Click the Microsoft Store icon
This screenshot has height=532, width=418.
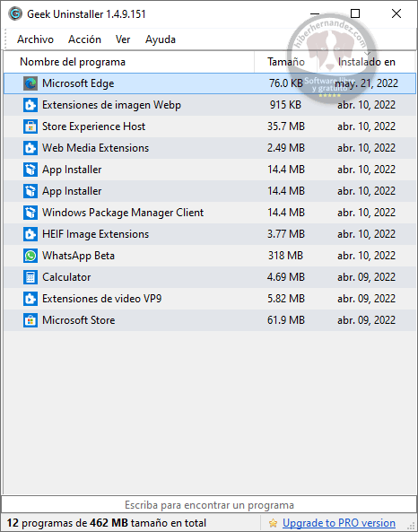click(x=30, y=320)
